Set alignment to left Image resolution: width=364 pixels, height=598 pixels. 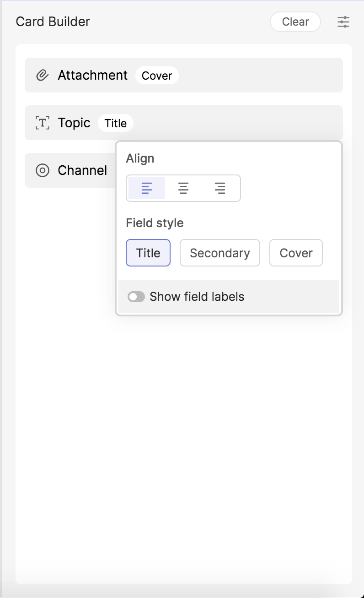147,188
